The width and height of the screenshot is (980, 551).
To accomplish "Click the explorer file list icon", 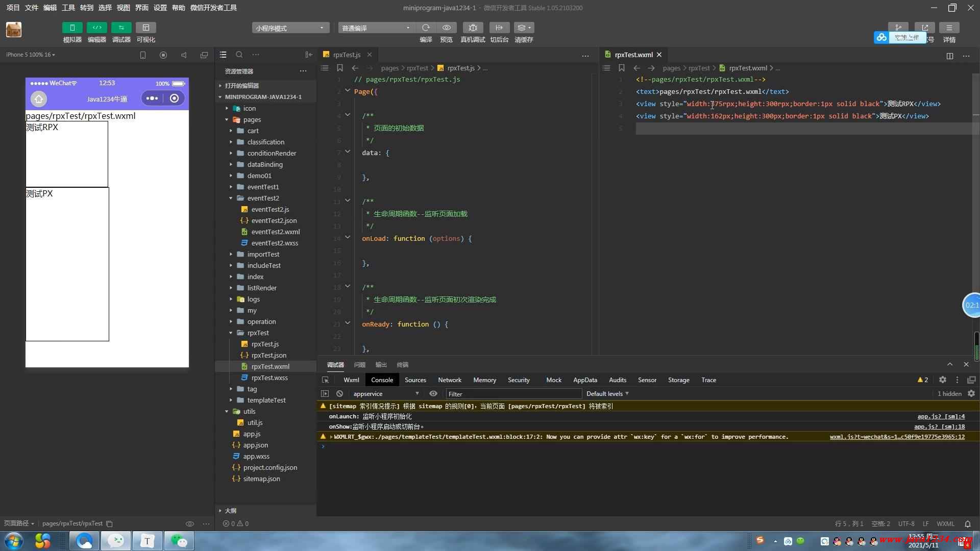I will pos(223,55).
